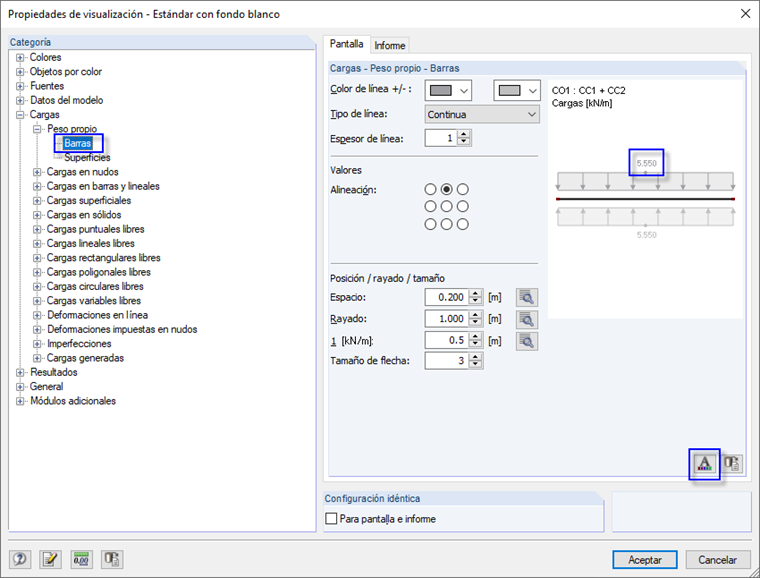Screen dimensions: 760x578
Task: Select 'Cargas variables libres' tree item
Action: click(94, 301)
